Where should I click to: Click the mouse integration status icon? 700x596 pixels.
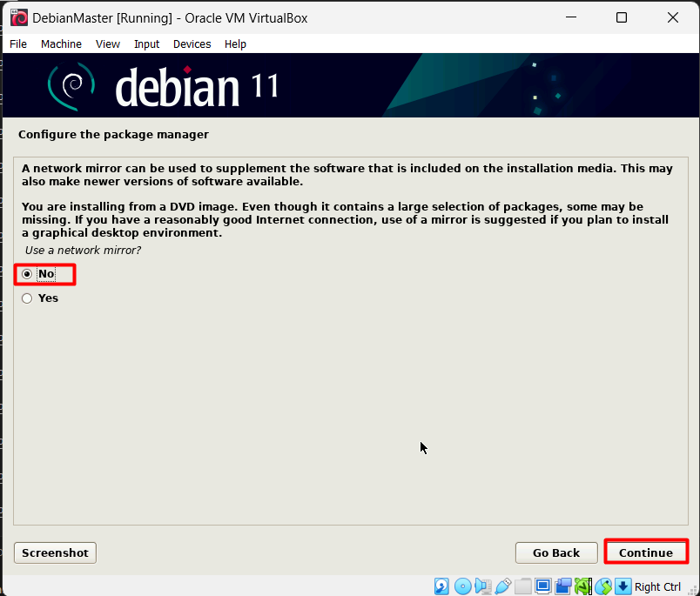coord(603,586)
